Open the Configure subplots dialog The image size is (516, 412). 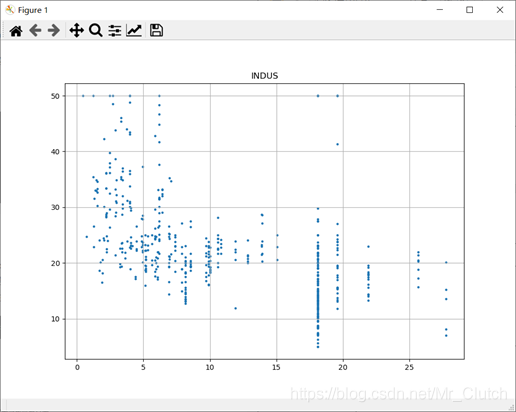[115, 31]
